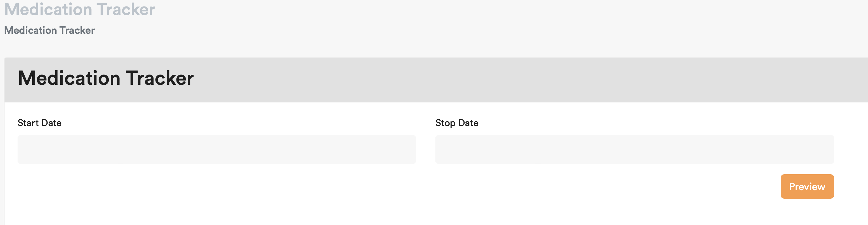Screen dimensions: 868x225
Task: Click the bold Medication Tracker card heading
Action: (x=106, y=78)
